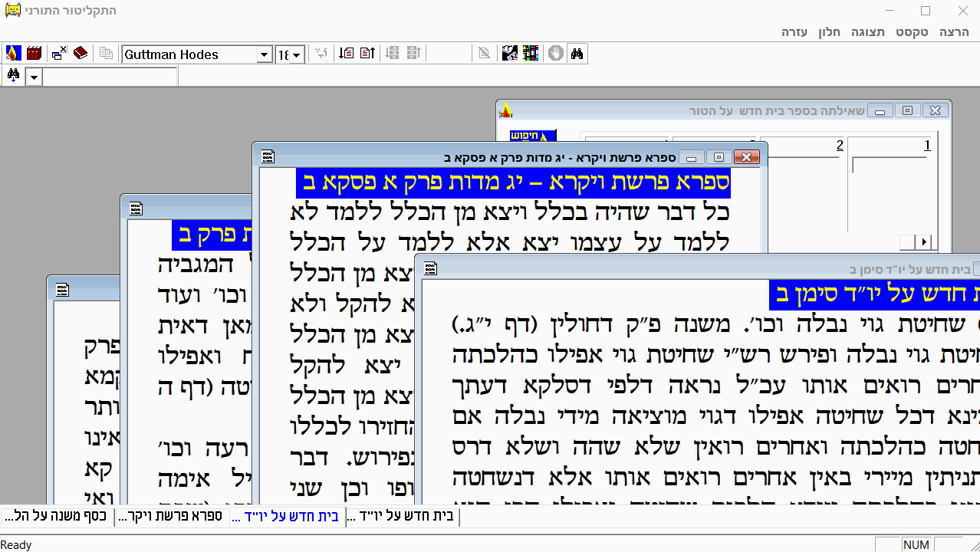Click the close-all-windows toolbar icon
Viewport: 980px width, 552px height.
tap(59, 53)
